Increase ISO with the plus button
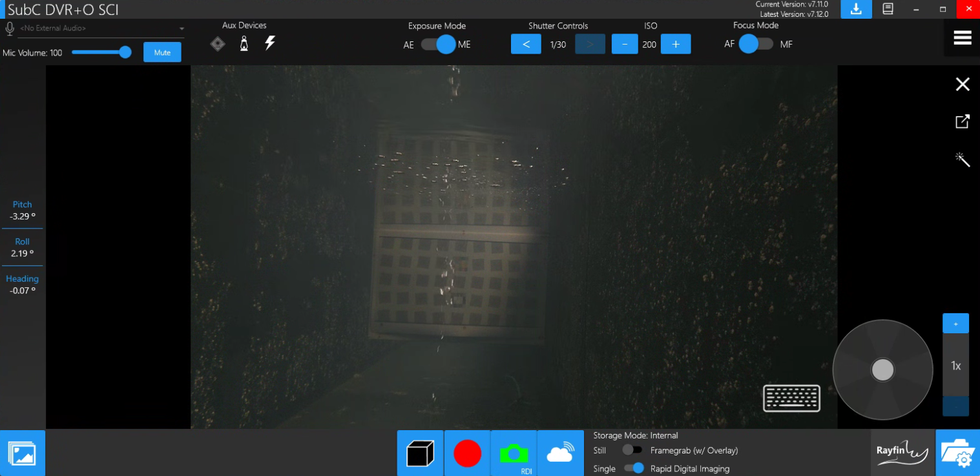This screenshot has width=980, height=476. click(x=676, y=45)
